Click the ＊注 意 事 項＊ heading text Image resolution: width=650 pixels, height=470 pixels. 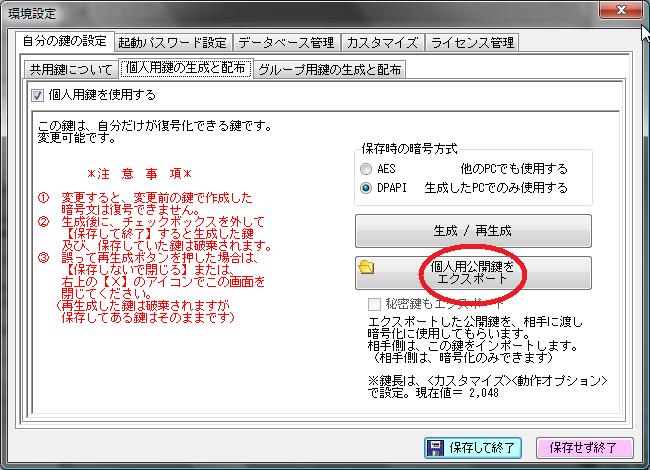click(139, 174)
